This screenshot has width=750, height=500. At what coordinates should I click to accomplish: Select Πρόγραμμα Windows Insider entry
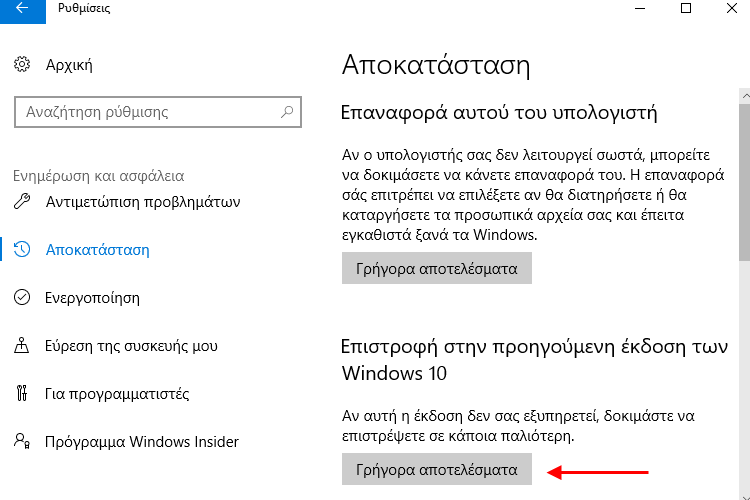142,441
